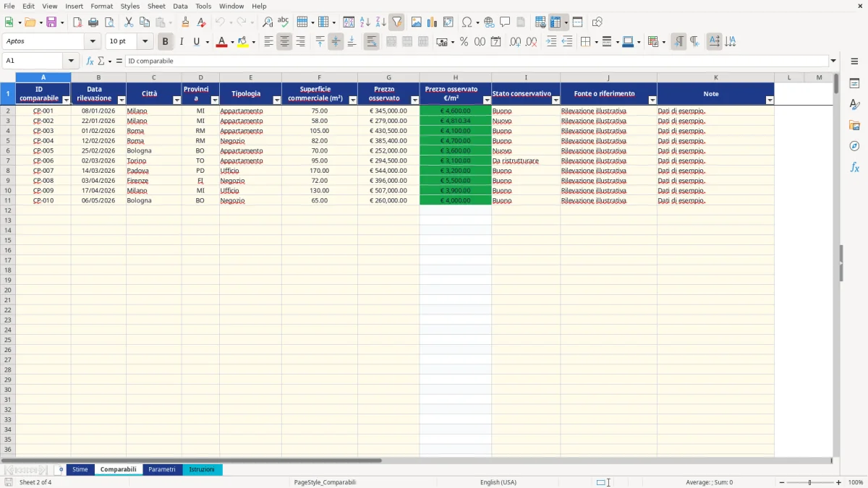Save the spreadsheet document
Viewport: 868px width, 488px height.
coord(51,22)
